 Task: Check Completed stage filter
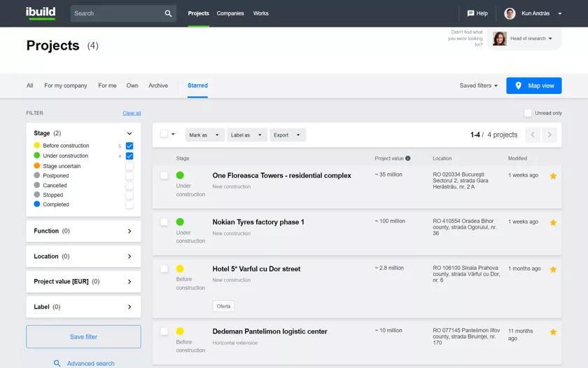click(x=129, y=205)
